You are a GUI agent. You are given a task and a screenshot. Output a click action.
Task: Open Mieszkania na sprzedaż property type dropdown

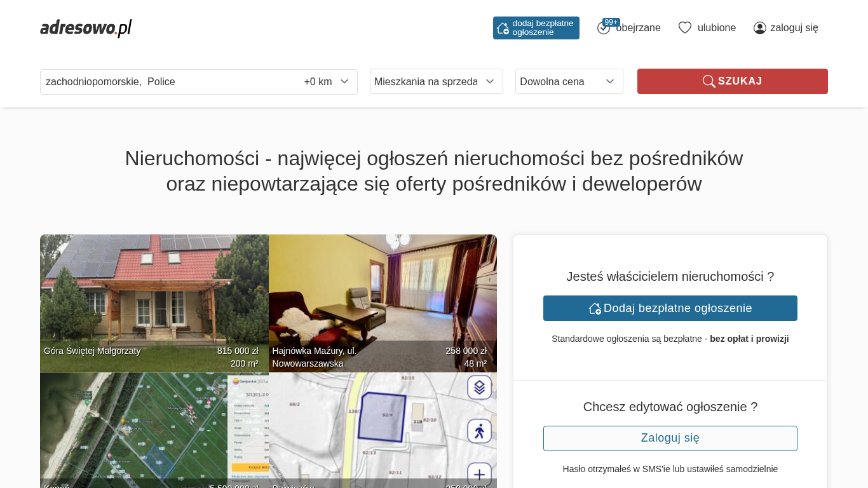436,81
